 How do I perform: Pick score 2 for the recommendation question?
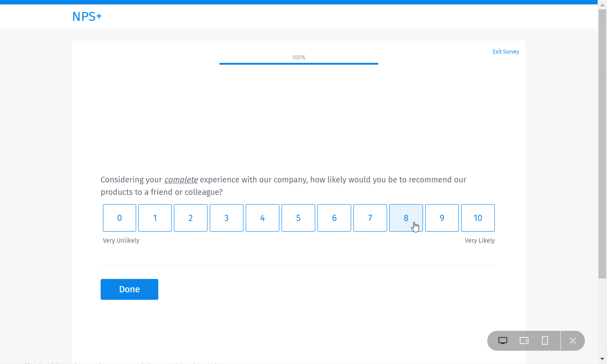[191, 218]
